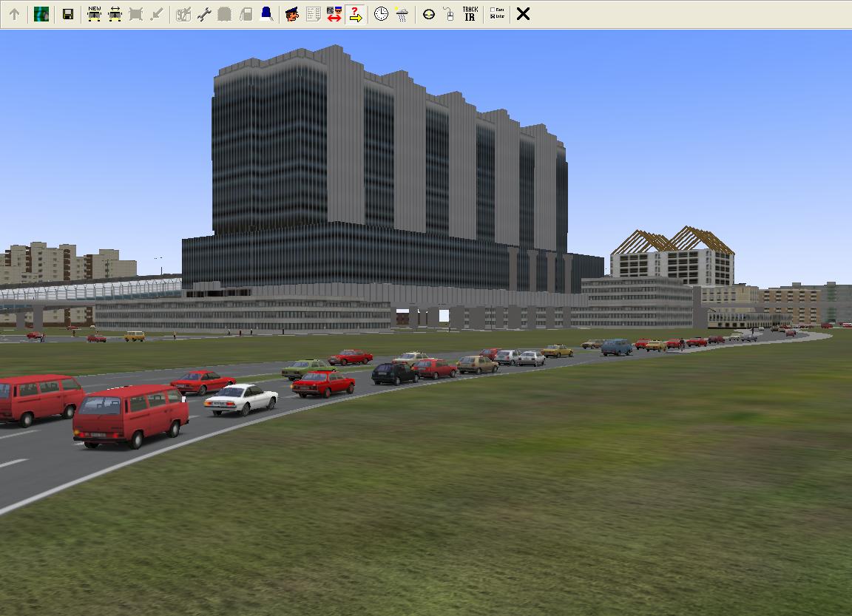Enable TrackIR head tracking button

click(470, 14)
